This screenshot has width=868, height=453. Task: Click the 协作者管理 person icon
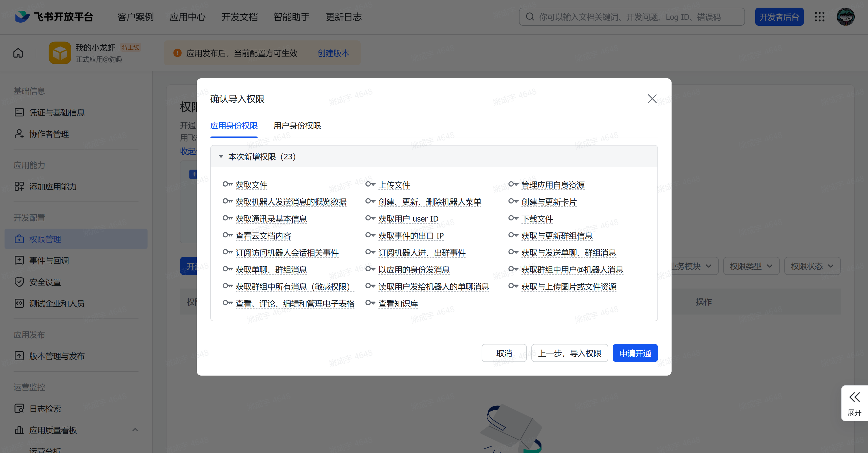19,134
